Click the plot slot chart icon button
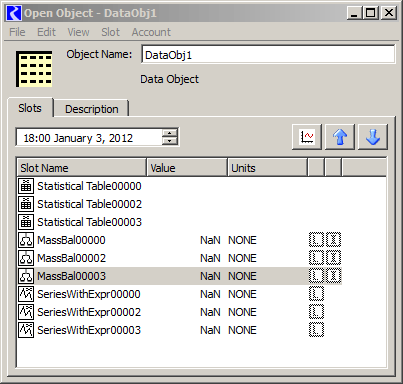 [307, 137]
